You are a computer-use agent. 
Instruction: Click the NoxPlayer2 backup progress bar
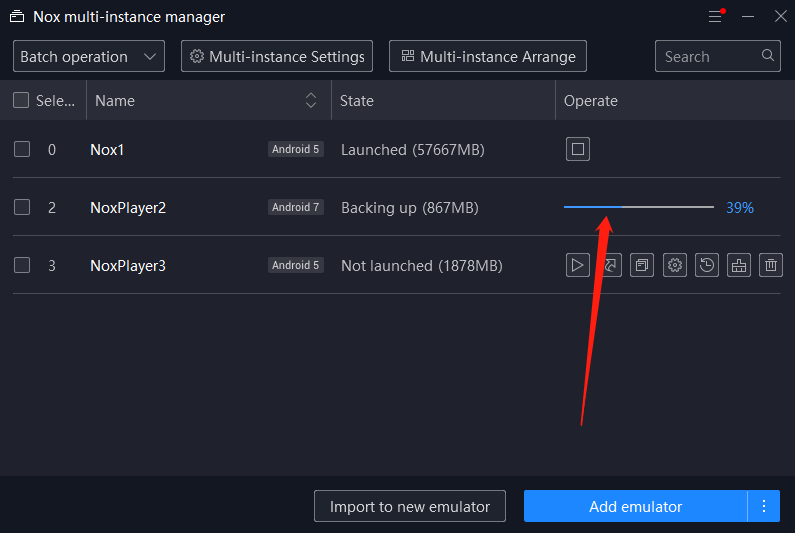coord(639,207)
